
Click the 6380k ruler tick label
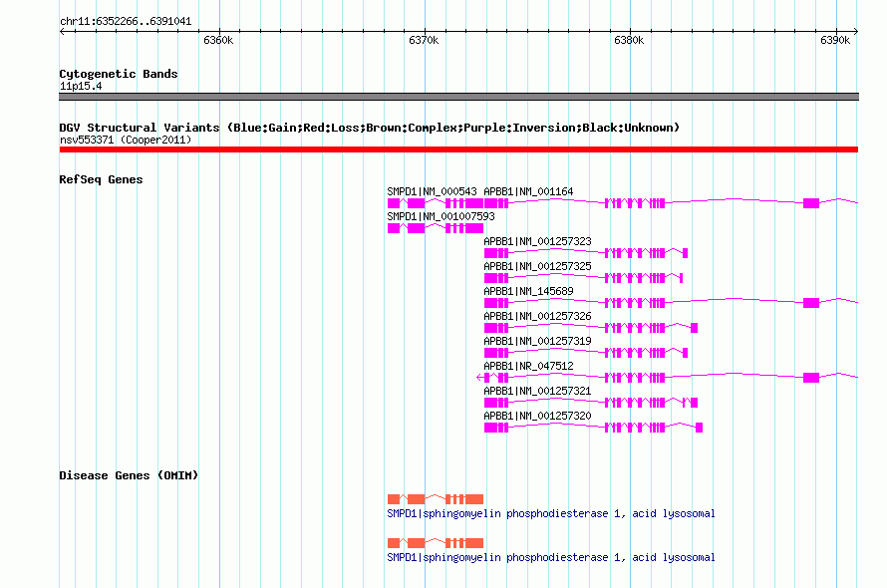[x=629, y=40]
